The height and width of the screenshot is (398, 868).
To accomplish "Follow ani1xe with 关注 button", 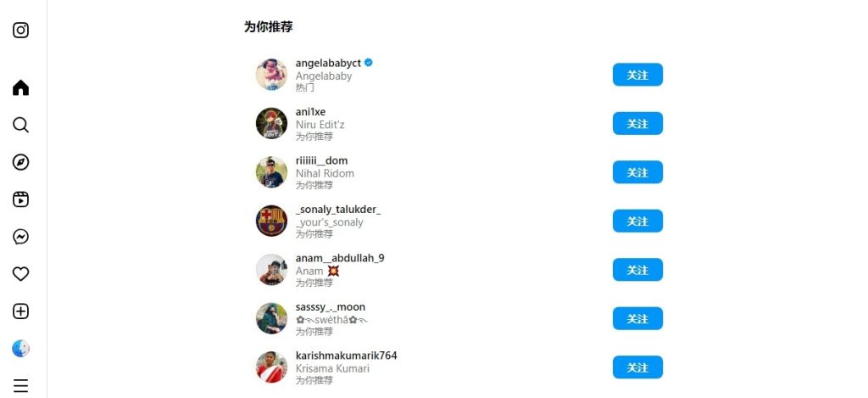I will point(637,124).
